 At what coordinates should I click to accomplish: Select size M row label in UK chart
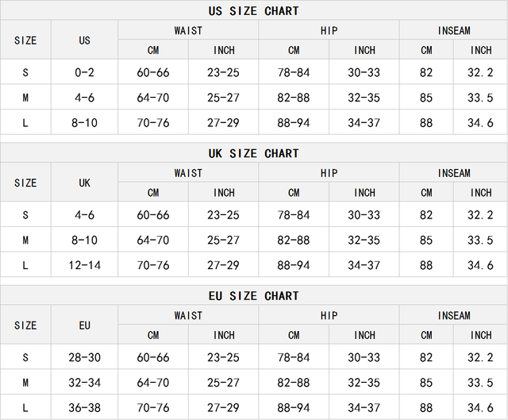click(x=25, y=240)
